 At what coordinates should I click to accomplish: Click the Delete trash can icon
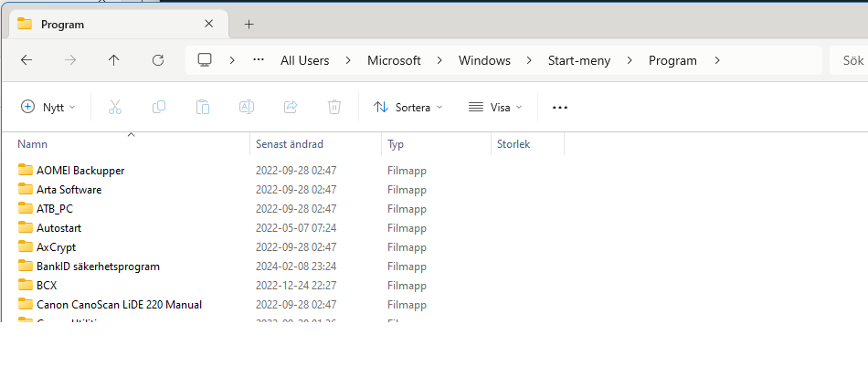(334, 108)
